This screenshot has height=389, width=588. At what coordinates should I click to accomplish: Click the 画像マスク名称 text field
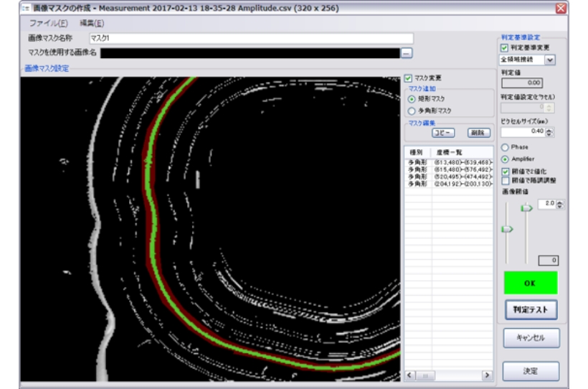click(251, 39)
